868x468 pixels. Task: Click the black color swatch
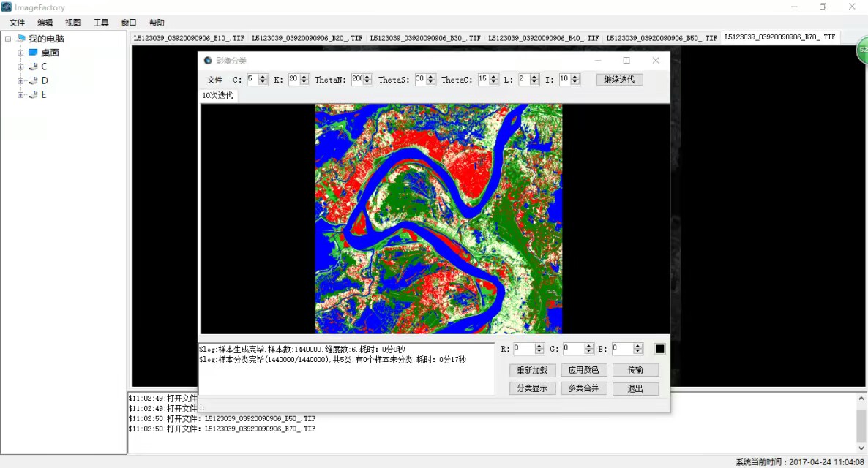pyautogui.click(x=659, y=349)
